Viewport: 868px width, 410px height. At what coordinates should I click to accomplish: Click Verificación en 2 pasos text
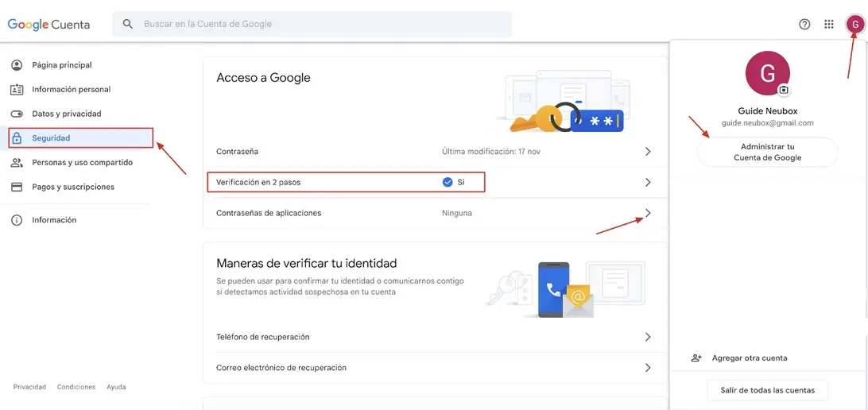point(258,182)
